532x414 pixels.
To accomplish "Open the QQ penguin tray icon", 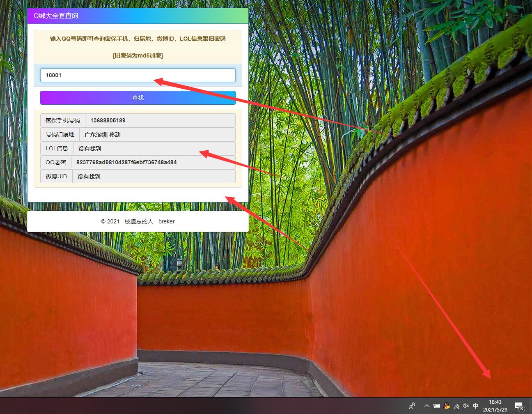I will coord(447,406).
